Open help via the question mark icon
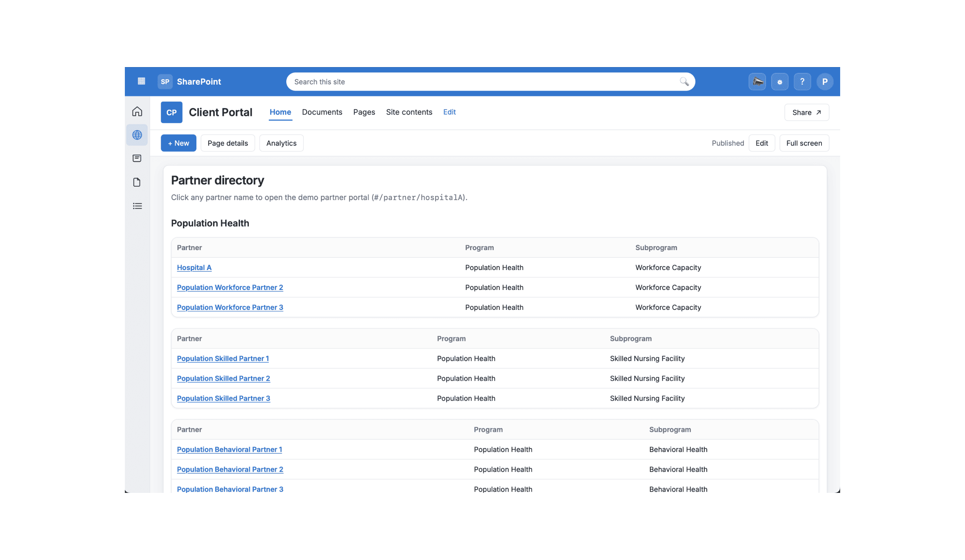This screenshot has width=965, height=560. [x=802, y=82]
